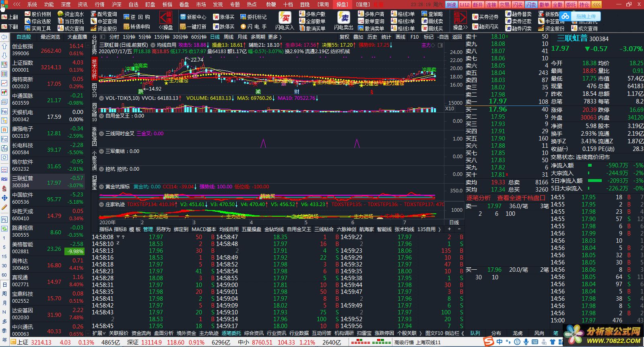
Task: Toggle the 断开 disconnect button
Action: [x=478, y=4]
